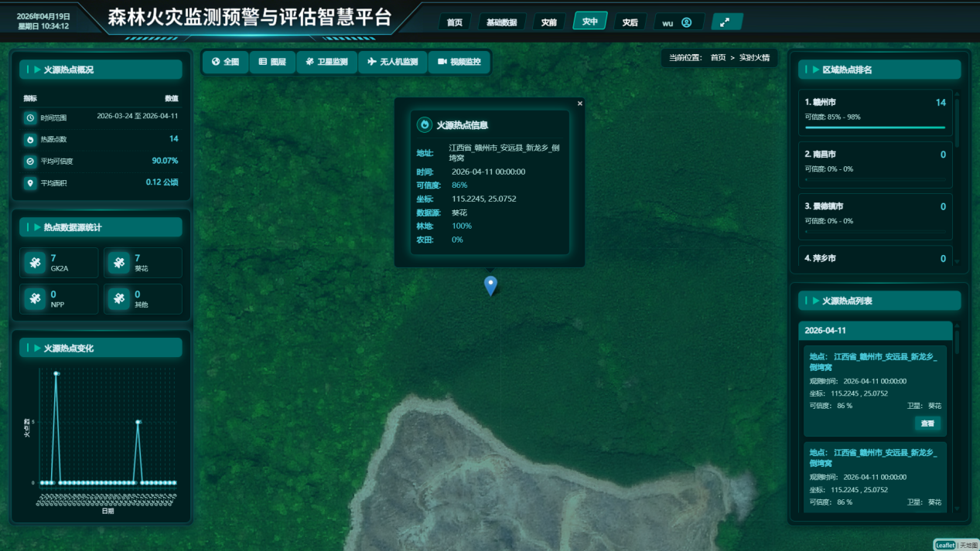
Task: Switch to the 灾前 tab
Action: point(548,22)
